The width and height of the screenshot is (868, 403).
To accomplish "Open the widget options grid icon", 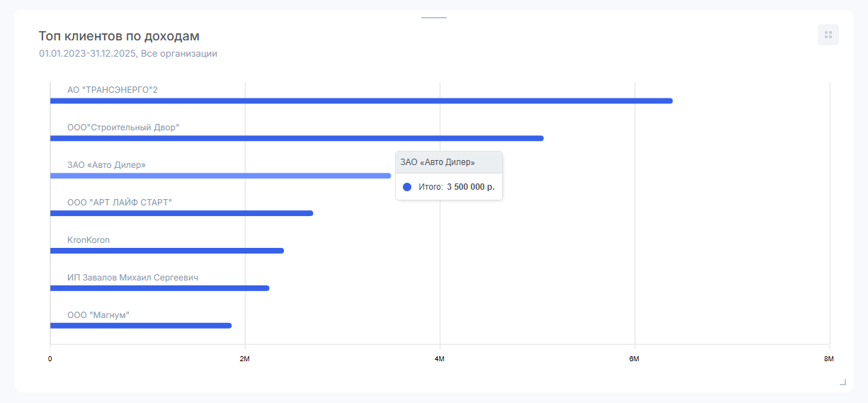I will (x=828, y=35).
